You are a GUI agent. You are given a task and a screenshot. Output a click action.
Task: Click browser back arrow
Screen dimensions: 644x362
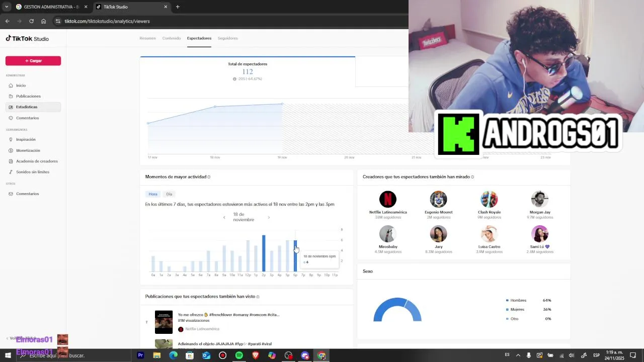[x=7, y=21]
